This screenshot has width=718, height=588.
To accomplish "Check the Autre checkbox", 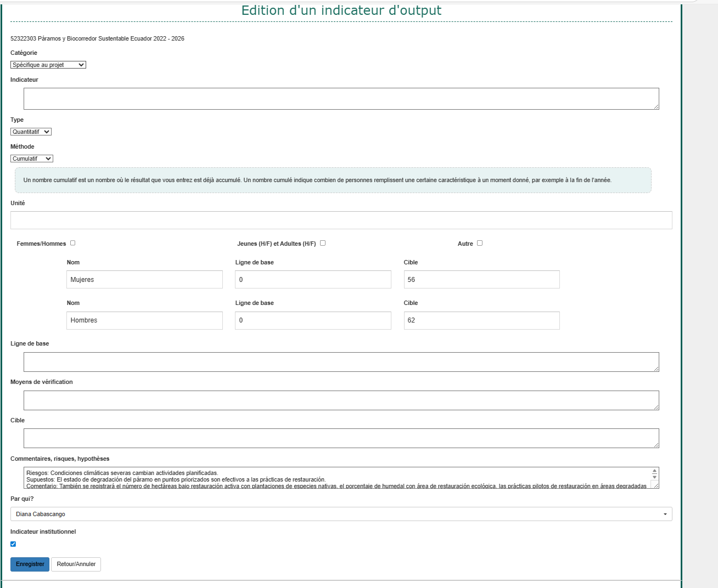I will pos(480,243).
